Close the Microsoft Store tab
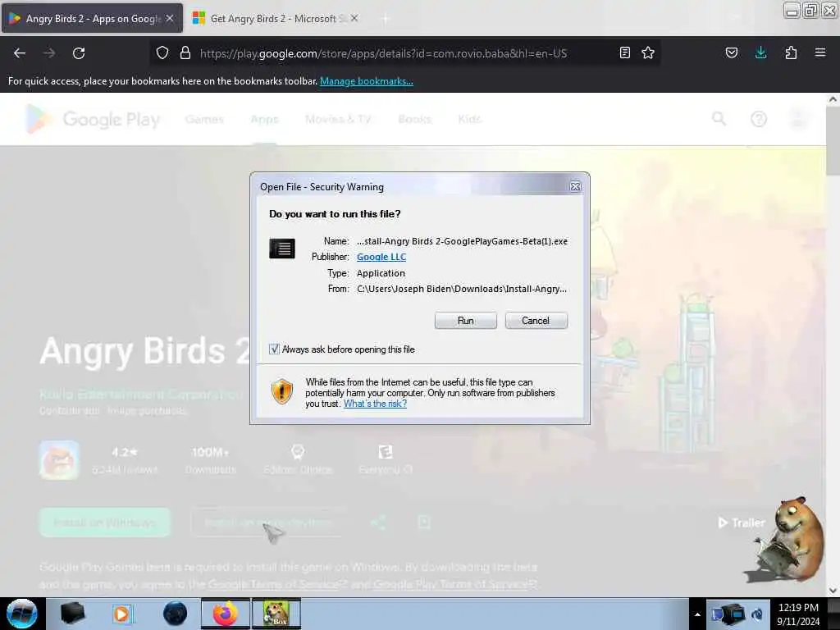The image size is (840, 630). (354, 18)
